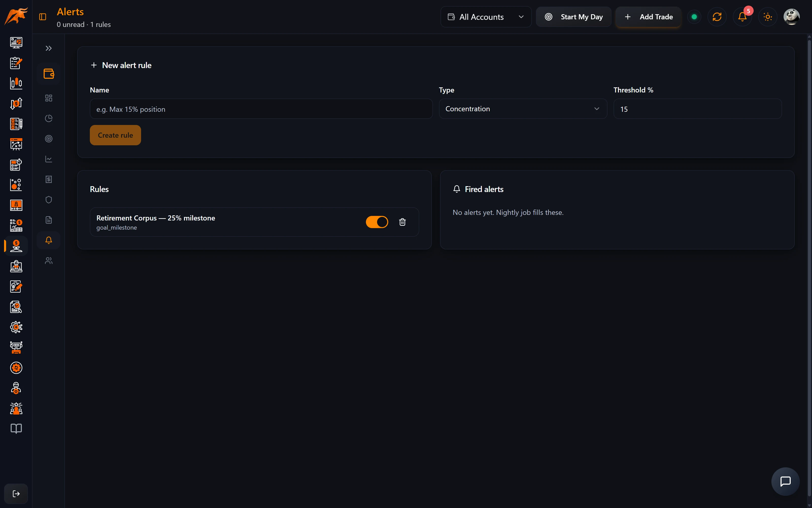
Task: Toggle the Retirement Corpus milestone rule off
Action: [377, 222]
